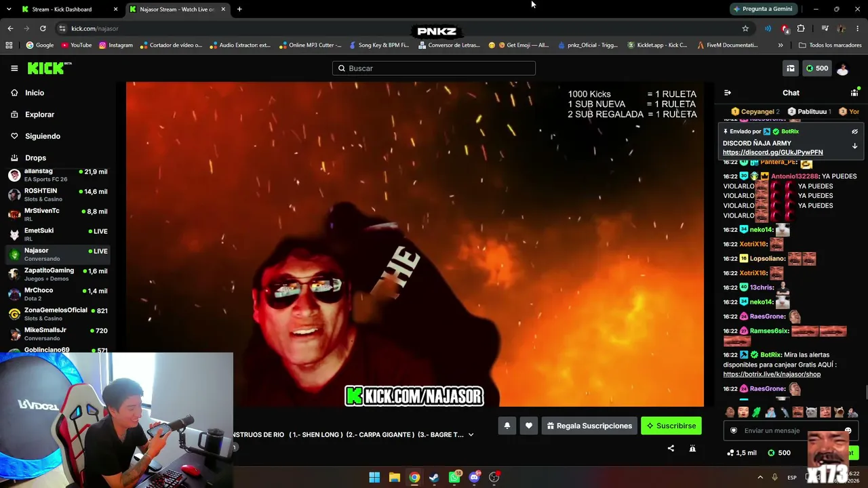Open the emoji picker in chat input

[x=848, y=430]
